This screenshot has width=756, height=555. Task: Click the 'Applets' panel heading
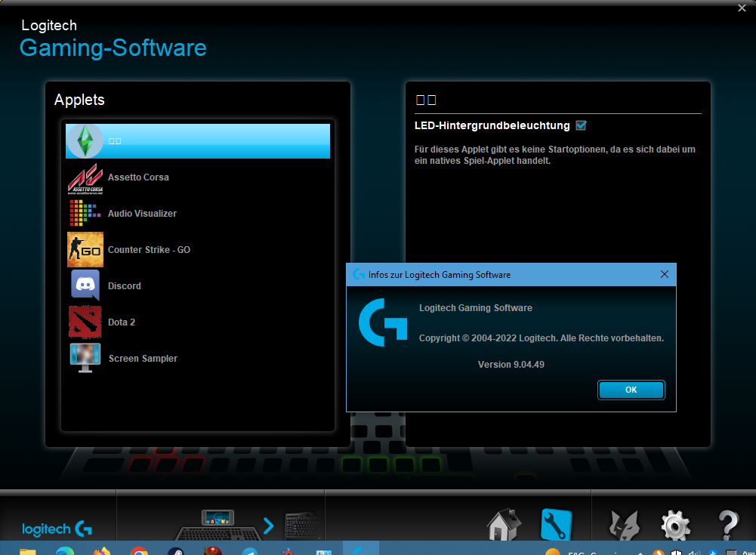pos(79,100)
